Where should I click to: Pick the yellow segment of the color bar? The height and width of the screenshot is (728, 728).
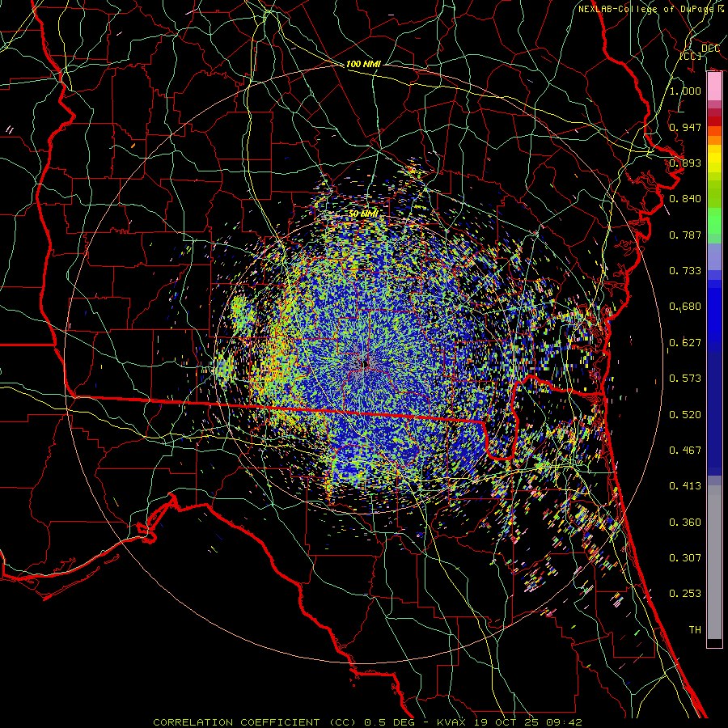[714, 159]
